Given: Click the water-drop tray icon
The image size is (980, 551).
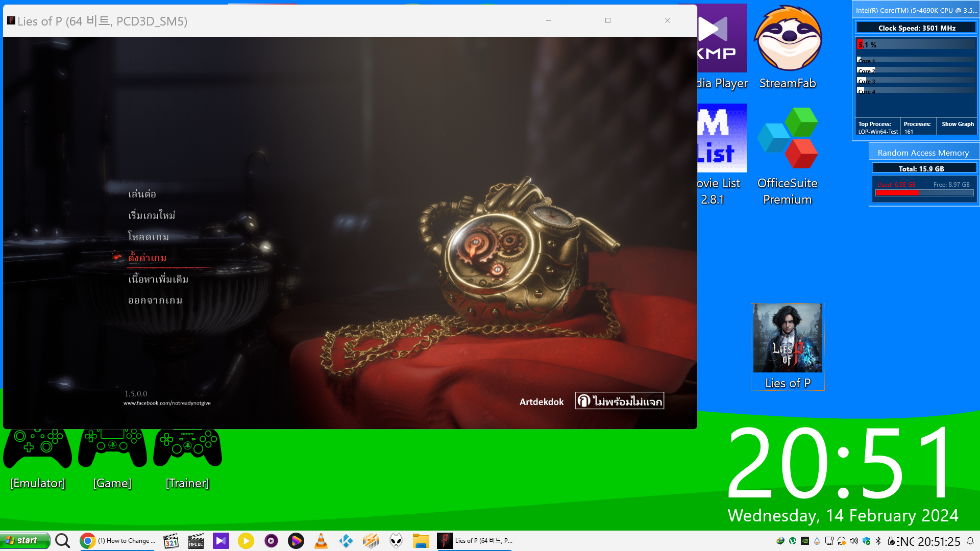Looking at the screenshot, I should point(817,541).
